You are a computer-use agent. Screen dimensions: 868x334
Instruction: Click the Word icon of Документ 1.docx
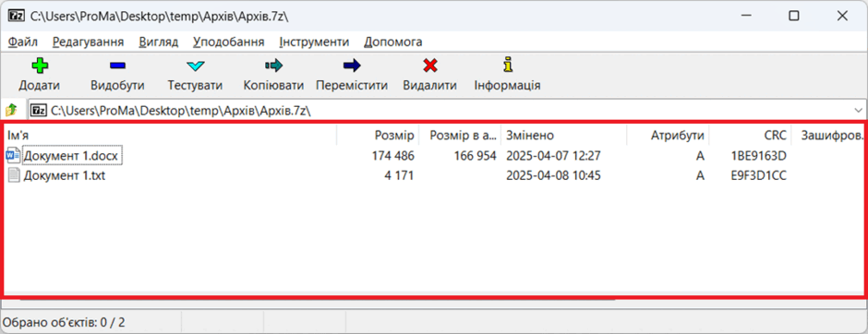click(13, 156)
